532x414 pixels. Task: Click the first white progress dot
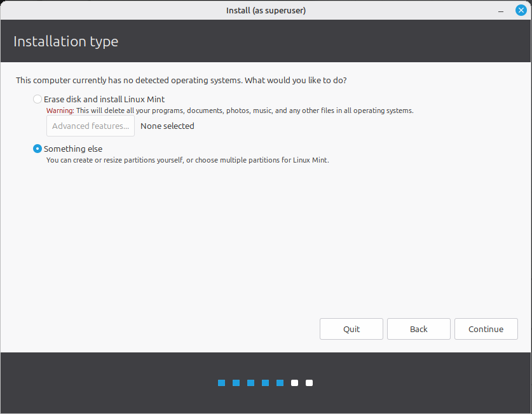point(295,383)
